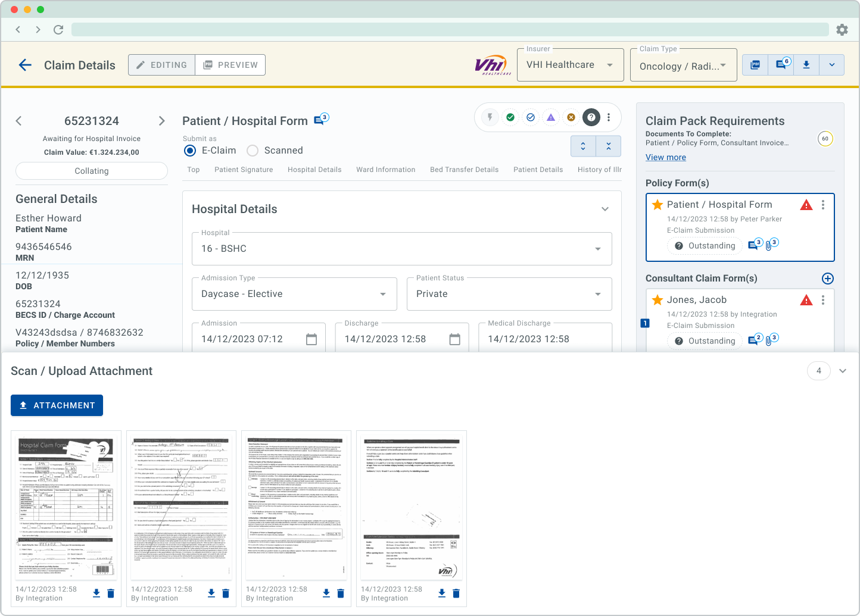This screenshot has width=860, height=616.
Task: Click the back arrow beside Claim Details
Action: [x=25, y=65]
